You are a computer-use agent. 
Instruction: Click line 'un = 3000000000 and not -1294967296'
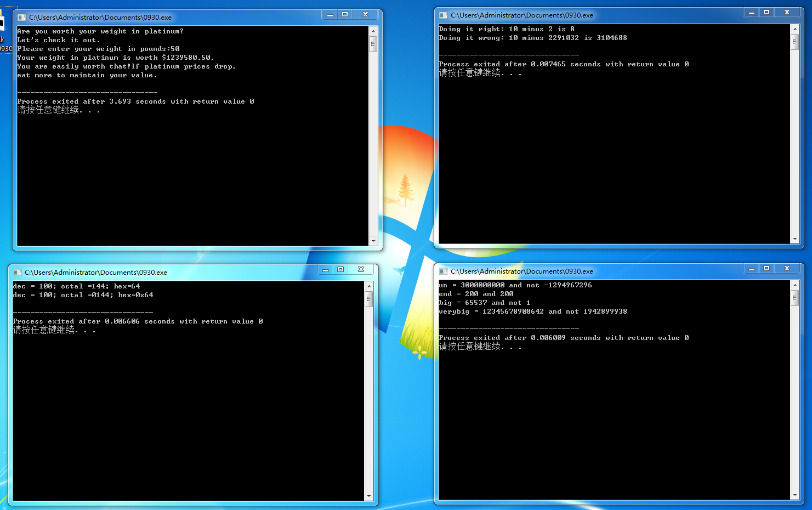click(515, 285)
